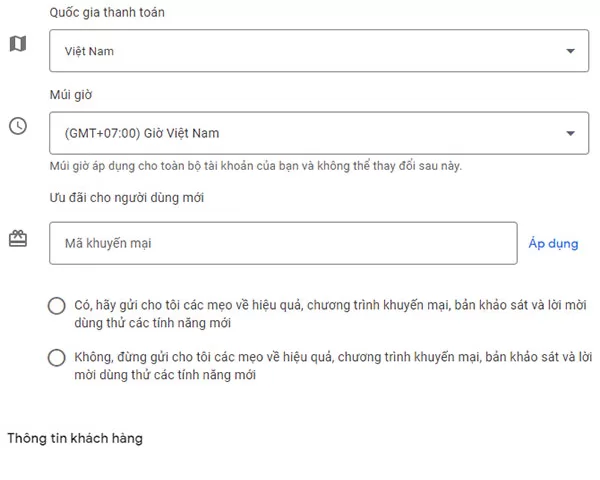Viewport: 600px width, 480px height.
Task: Select the 'Có, hãy gửi cho tôi' radio button
Action: (x=57, y=305)
